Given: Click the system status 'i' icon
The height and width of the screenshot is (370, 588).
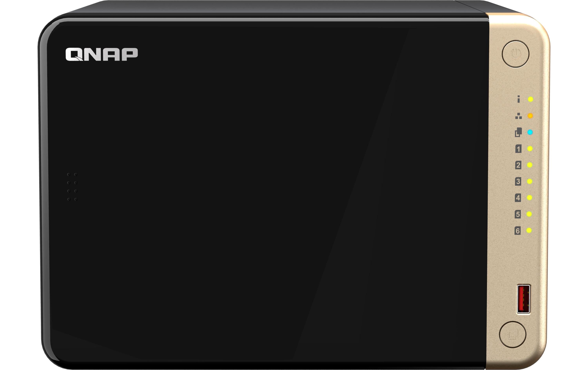Looking at the screenshot, I should [x=518, y=99].
